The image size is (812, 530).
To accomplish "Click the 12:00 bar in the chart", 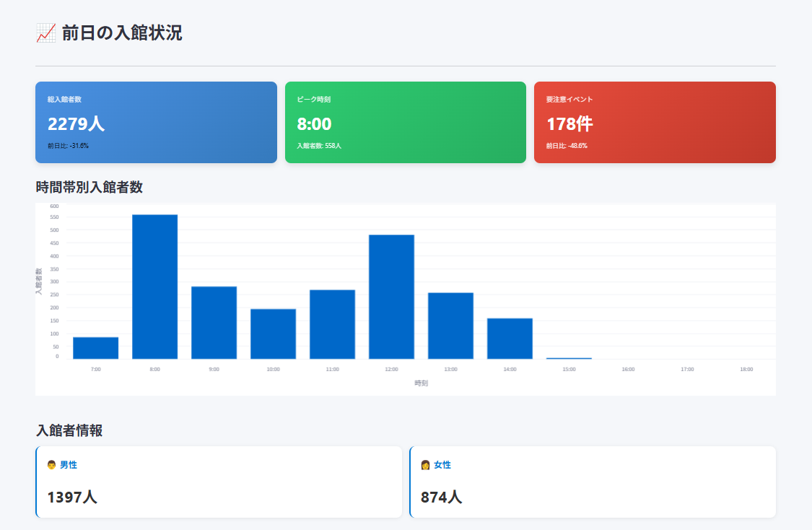I will tap(391, 297).
